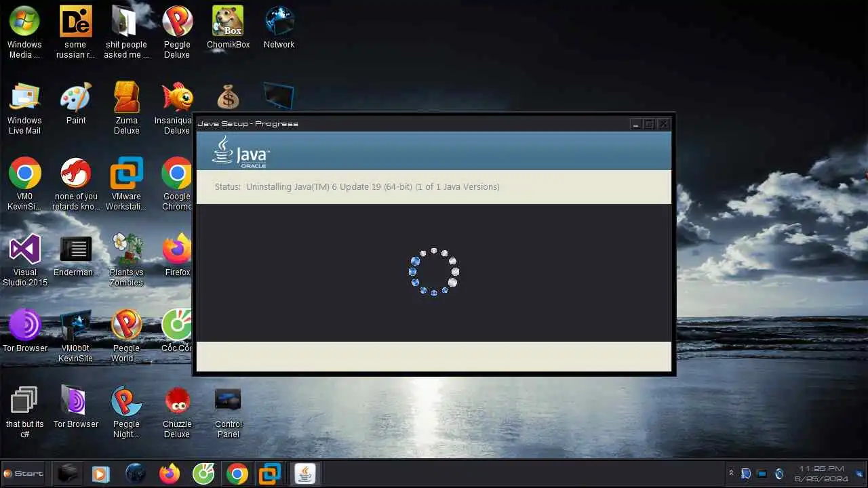The height and width of the screenshot is (488, 868).
Task: Click the spinning progress indicator
Action: pyautogui.click(x=433, y=271)
